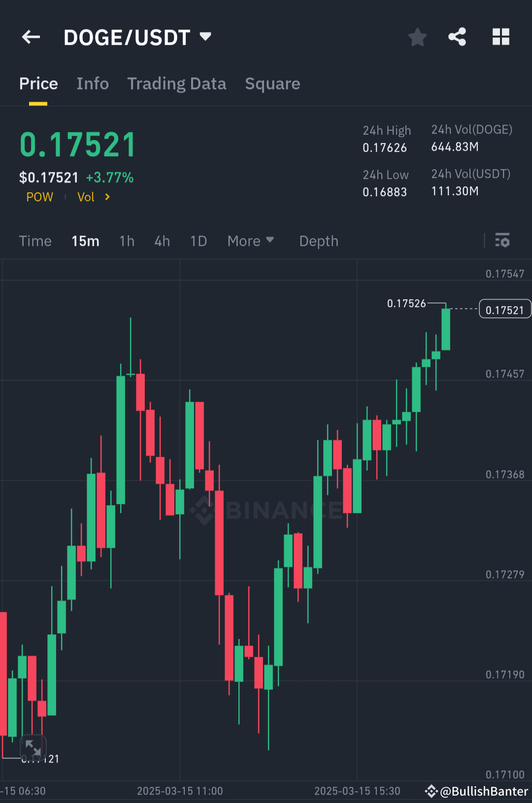Tap the back arrow to exit chart
Viewport: 532px width, 803px height.
[31, 37]
